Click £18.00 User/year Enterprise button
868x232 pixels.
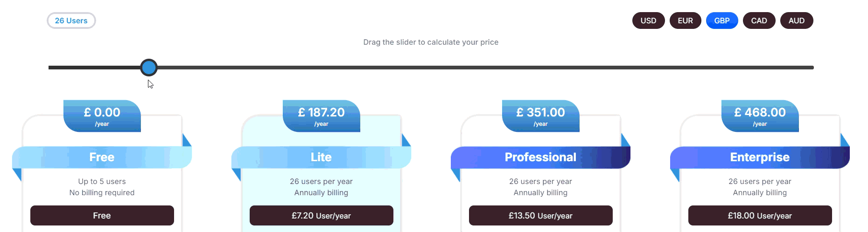pos(760,215)
